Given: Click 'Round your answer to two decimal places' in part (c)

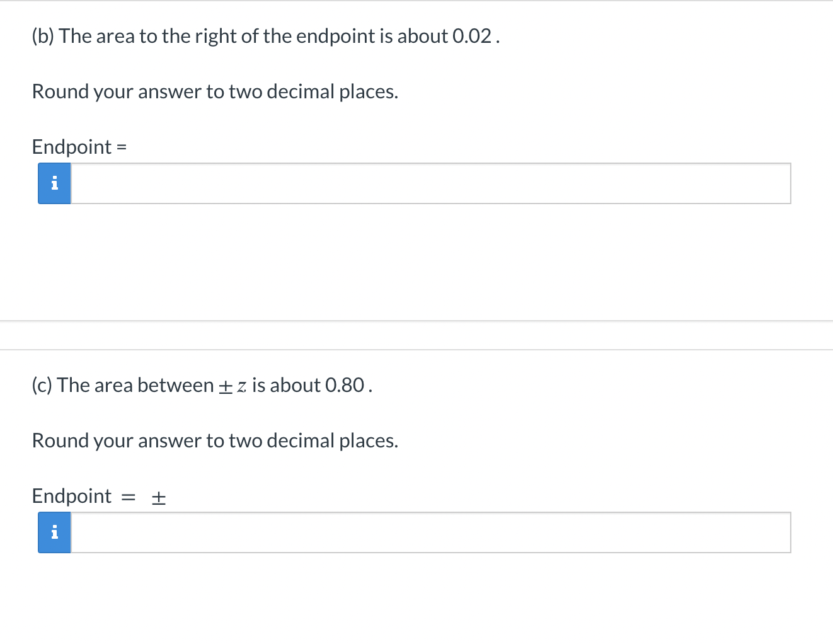Looking at the screenshot, I should tap(215, 440).
